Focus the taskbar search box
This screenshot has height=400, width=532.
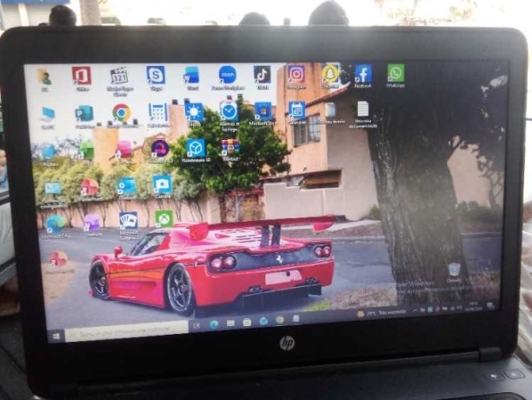pos(126,330)
